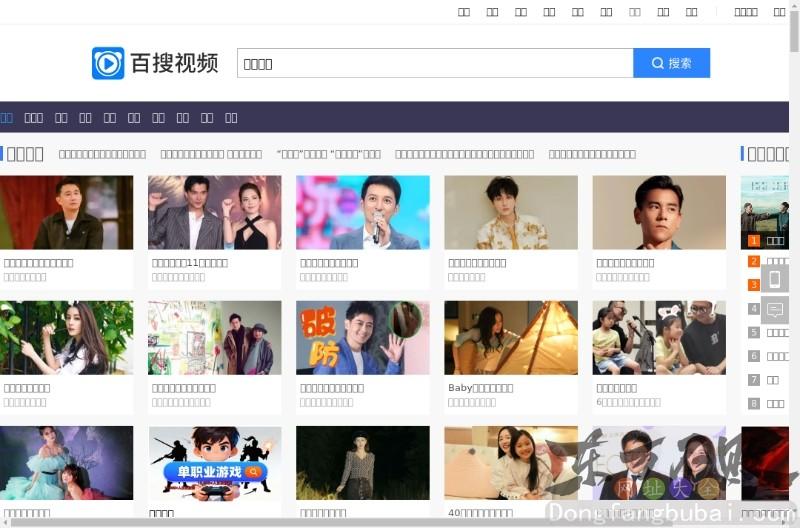Open thumbnail of girl beside the lit tent
The height and width of the screenshot is (528, 800).
(x=510, y=338)
